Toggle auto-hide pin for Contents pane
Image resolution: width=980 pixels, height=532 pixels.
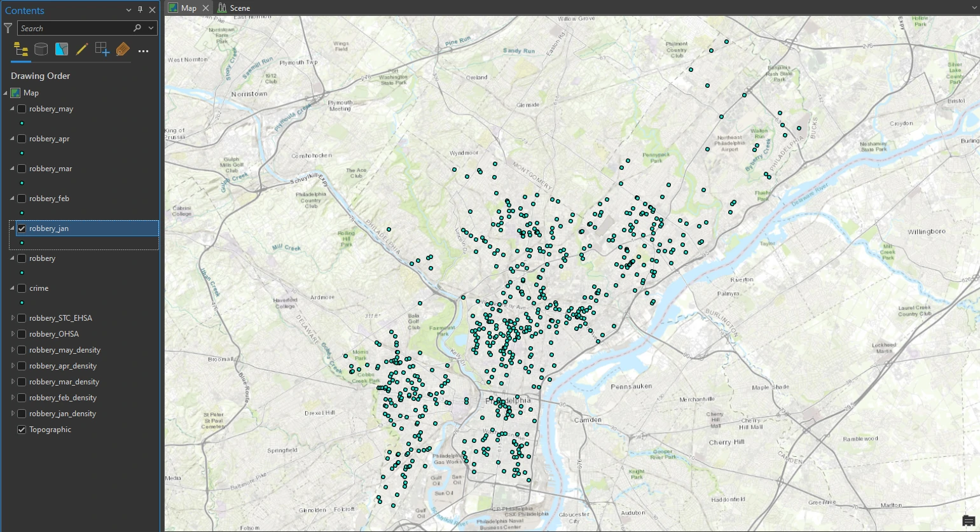coord(141,10)
